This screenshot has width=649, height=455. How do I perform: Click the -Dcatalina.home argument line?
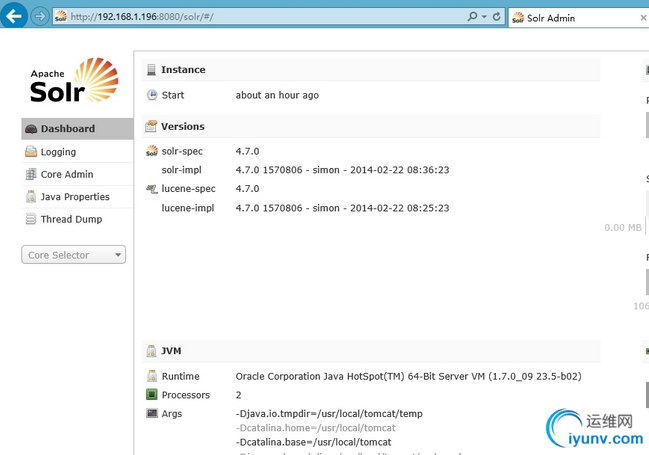[315, 428]
